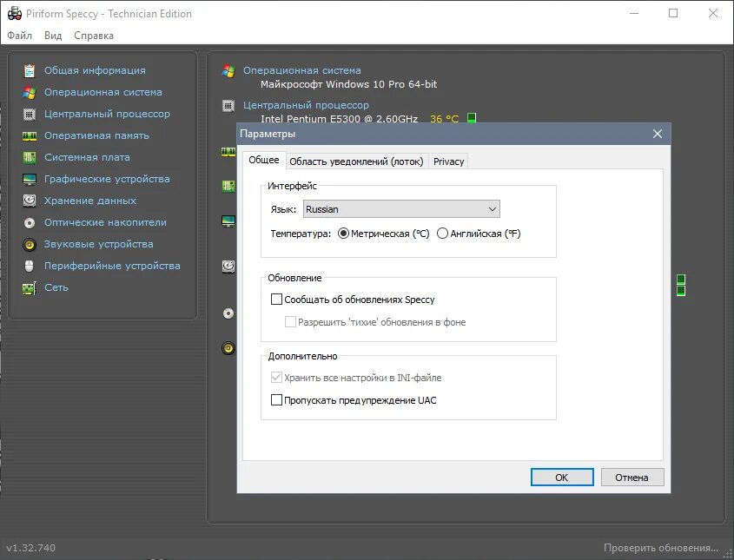Open the "Общая информация" sidebar section
The height and width of the screenshot is (560, 734).
tap(95, 70)
